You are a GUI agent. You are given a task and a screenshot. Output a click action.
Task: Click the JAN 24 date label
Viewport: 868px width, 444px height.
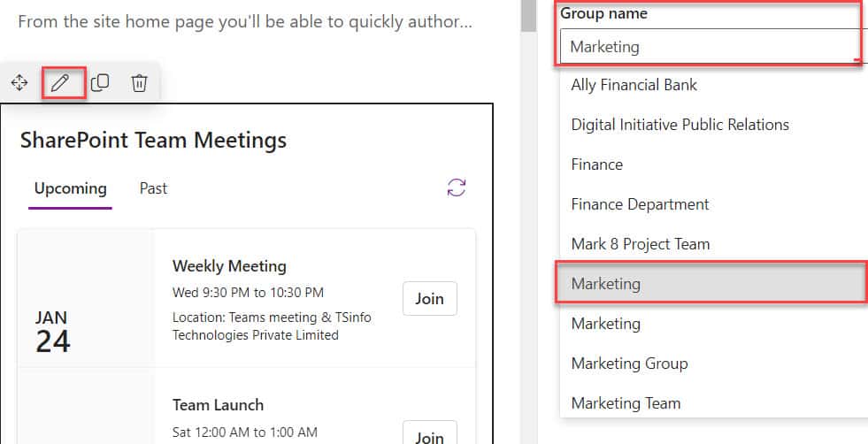tap(52, 333)
